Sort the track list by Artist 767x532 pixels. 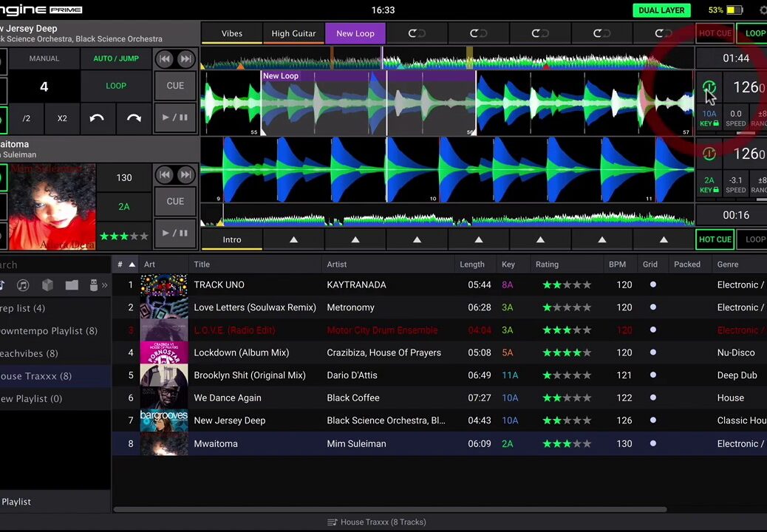pyautogui.click(x=336, y=264)
